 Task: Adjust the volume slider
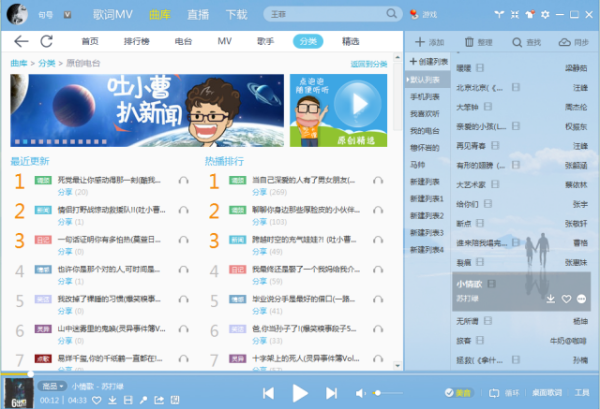387,393
